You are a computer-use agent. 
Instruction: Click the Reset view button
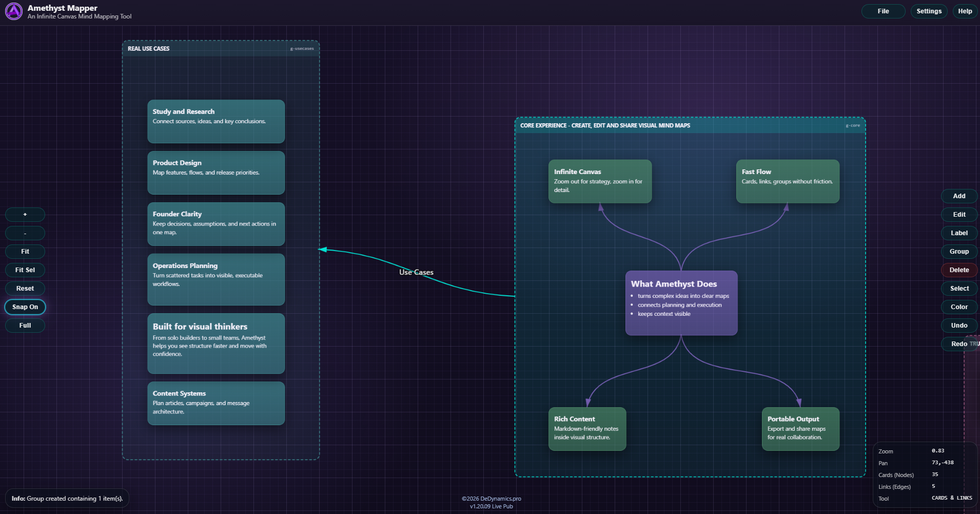click(x=25, y=289)
